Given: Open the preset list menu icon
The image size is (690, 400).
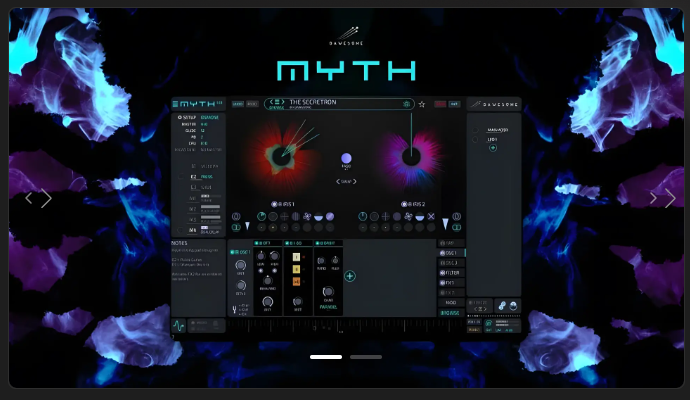Looking at the screenshot, I should tap(278, 102).
